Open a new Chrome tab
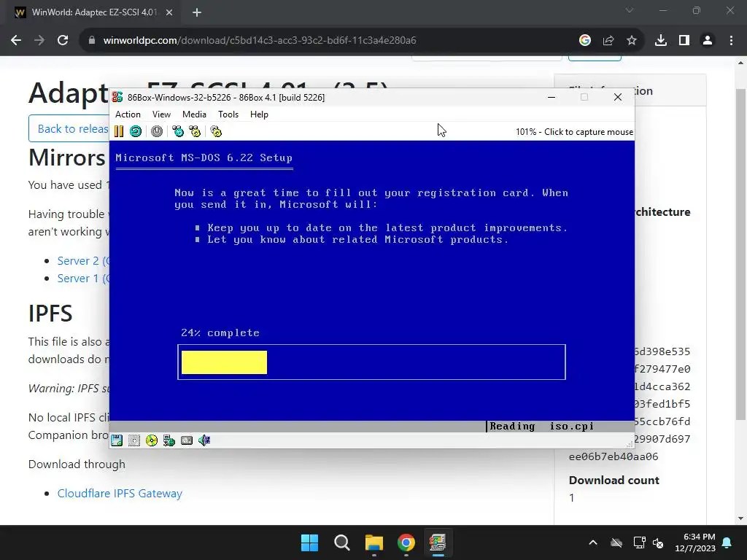747x560 pixels. [x=197, y=12]
